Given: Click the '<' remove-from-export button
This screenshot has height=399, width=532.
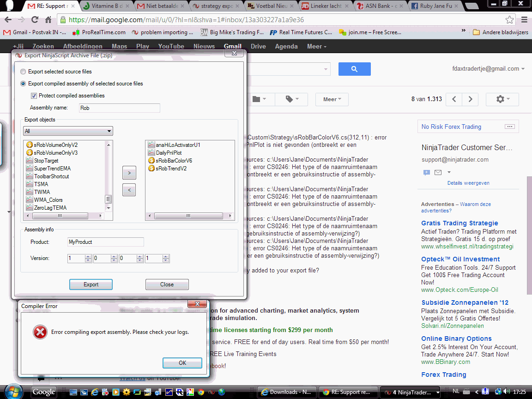Looking at the screenshot, I should tap(129, 190).
